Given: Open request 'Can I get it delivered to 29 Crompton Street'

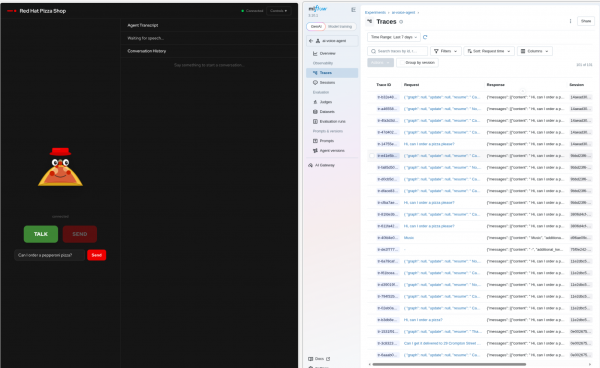Looking at the screenshot, I should (x=442, y=343).
